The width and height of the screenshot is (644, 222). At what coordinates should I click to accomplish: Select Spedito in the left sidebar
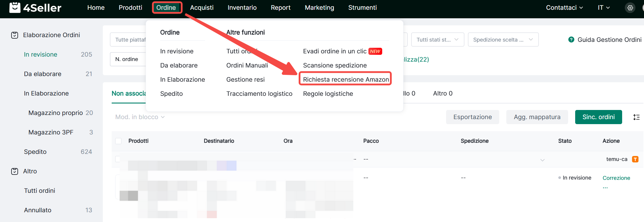(x=35, y=152)
